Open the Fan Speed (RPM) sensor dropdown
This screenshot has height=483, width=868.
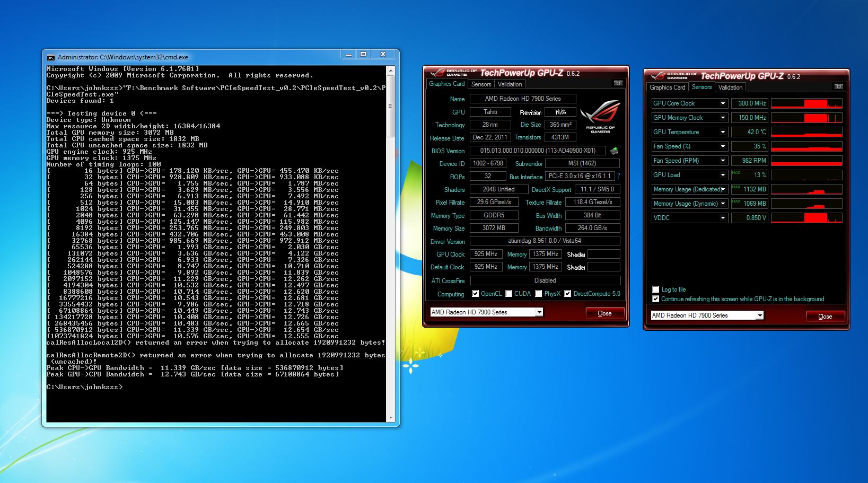click(723, 161)
